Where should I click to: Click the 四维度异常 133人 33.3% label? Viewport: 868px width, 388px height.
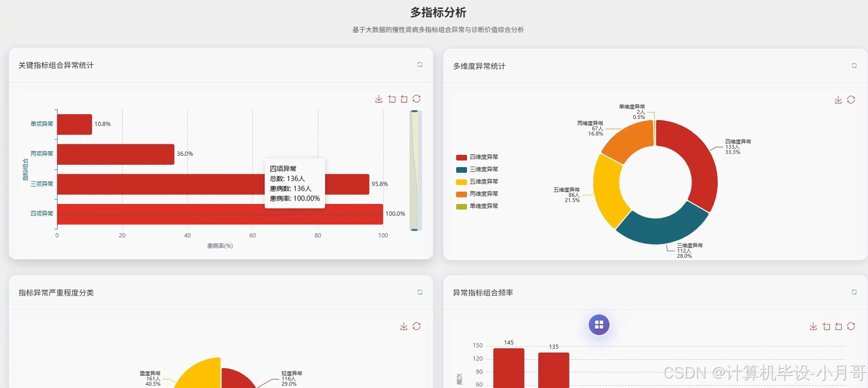[x=738, y=147]
